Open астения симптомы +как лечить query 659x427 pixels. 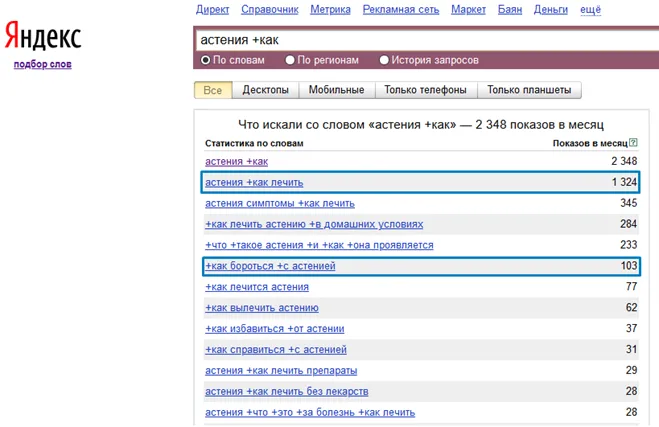[280, 203]
